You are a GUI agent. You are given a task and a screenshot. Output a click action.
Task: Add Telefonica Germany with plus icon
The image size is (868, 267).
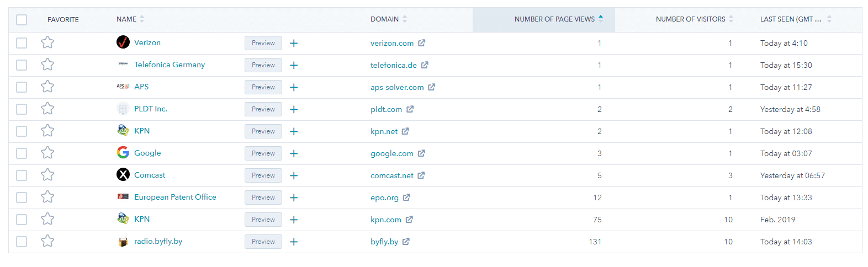(x=294, y=65)
